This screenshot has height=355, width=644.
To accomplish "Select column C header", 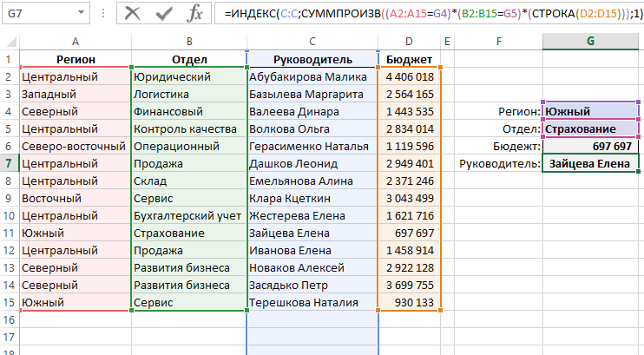I will (x=312, y=42).
